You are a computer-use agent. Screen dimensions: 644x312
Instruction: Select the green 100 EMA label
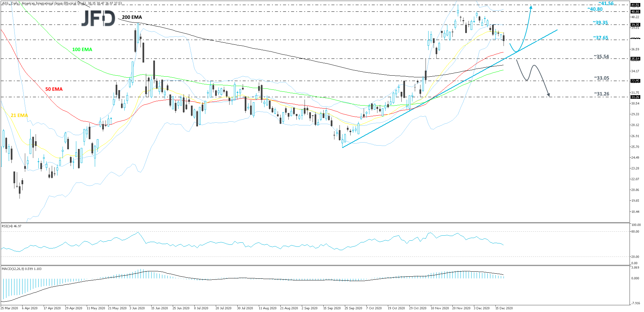pyautogui.click(x=82, y=49)
